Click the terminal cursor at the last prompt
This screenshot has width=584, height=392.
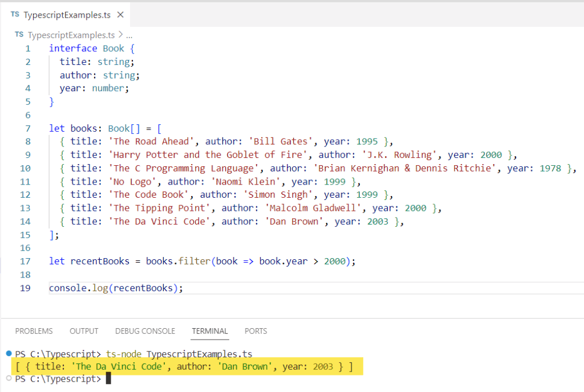pyautogui.click(x=108, y=379)
